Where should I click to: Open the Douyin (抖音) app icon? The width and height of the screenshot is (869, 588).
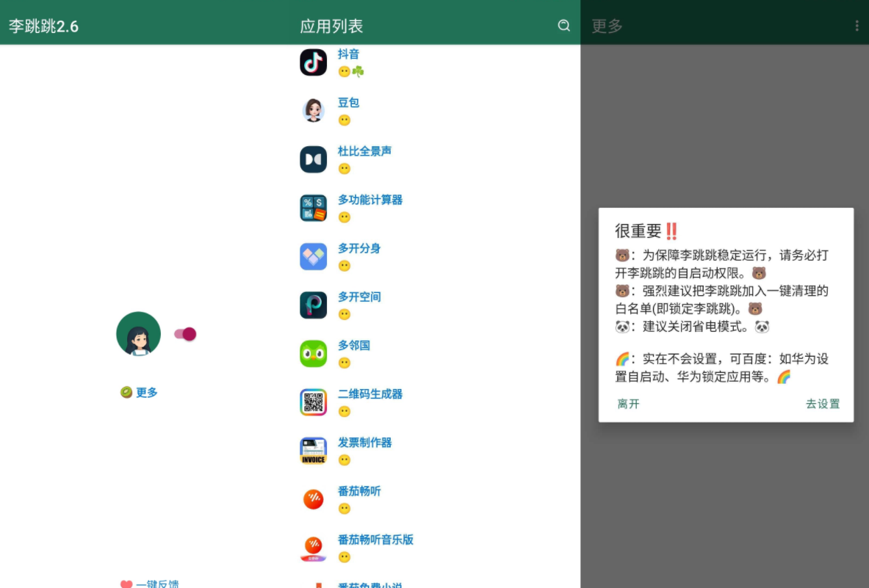point(313,62)
